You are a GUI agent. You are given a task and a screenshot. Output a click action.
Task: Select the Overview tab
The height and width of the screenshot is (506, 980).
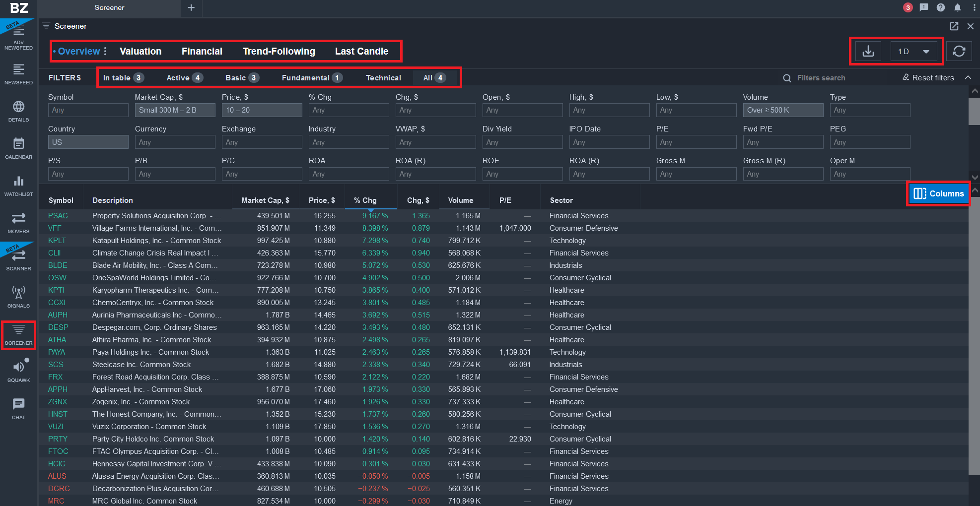tap(78, 51)
